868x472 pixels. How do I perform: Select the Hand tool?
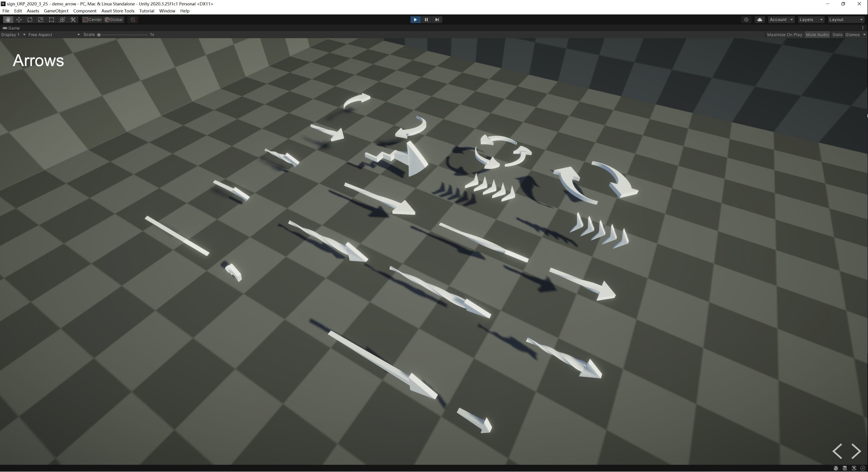(x=8, y=20)
